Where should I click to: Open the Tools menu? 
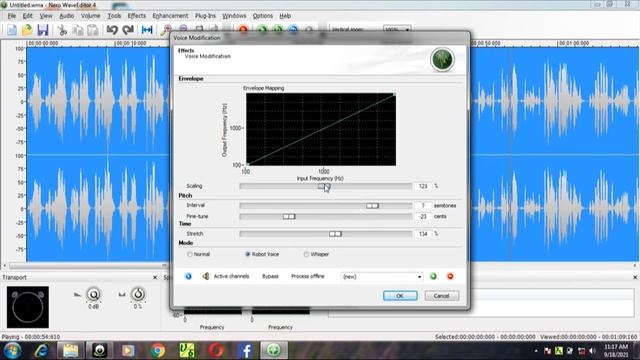(x=114, y=16)
